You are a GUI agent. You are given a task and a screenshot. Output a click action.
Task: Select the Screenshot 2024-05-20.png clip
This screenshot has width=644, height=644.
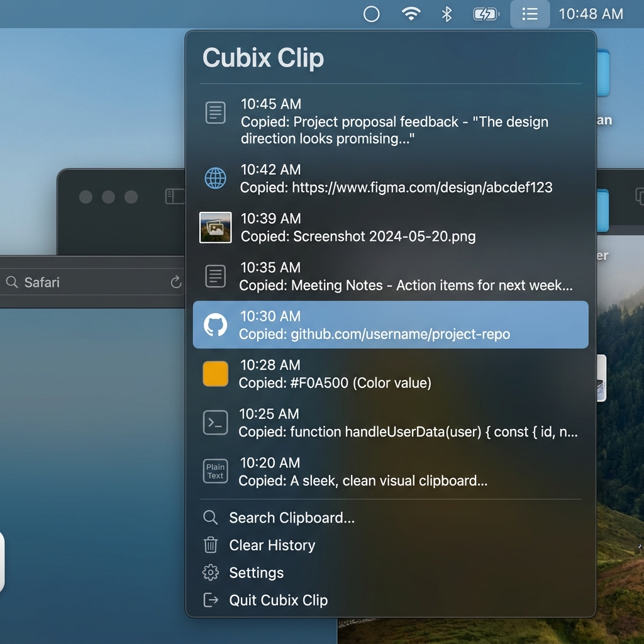click(391, 228)
